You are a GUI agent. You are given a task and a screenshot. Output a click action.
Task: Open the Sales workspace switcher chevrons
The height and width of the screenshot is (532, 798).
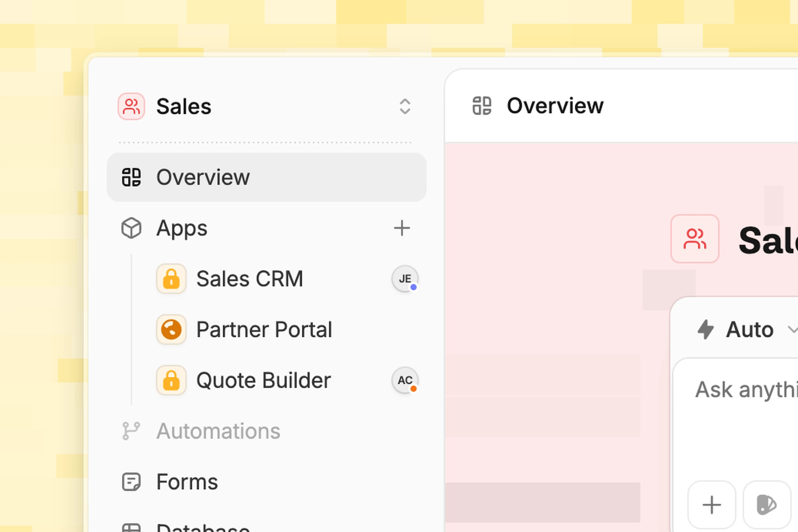click(x=405, y=107)
